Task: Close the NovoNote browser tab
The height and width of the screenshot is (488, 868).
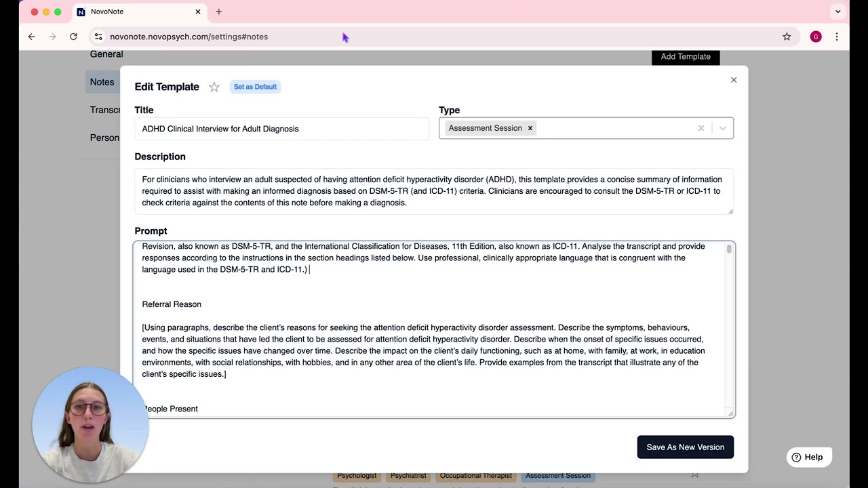Action: coord(198,12)
